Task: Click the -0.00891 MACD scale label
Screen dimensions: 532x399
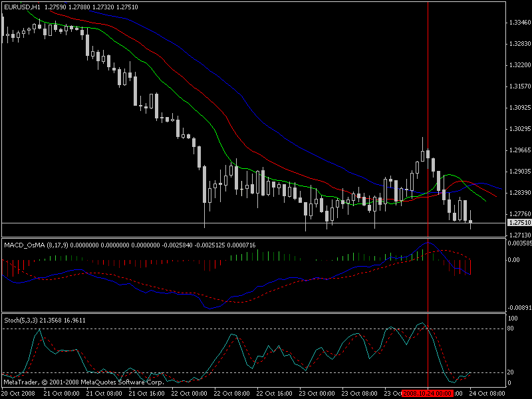Action: [x=517, y=308]
